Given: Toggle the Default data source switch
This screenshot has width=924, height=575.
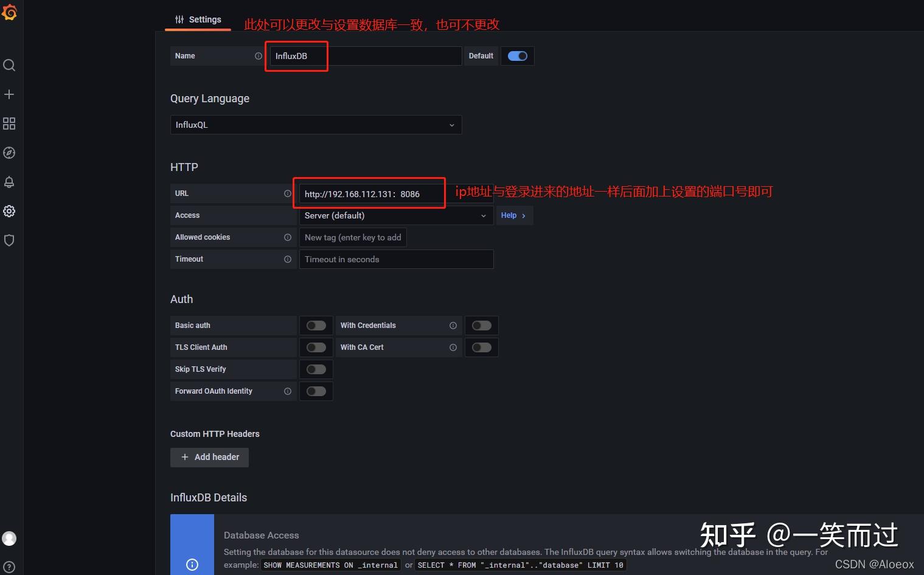Looking at the screenshot, I should [x=517, y=55].
